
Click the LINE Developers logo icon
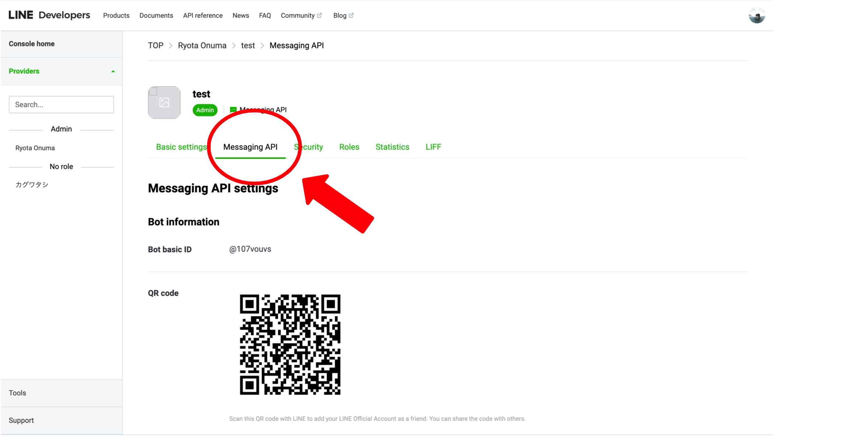click(x=50, y=15)
